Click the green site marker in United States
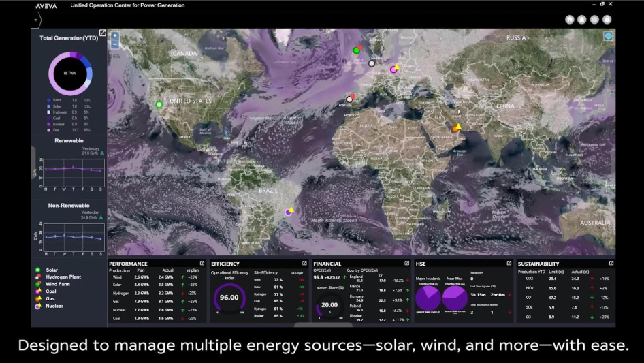 pyautogui.click(x=159, y=104)
